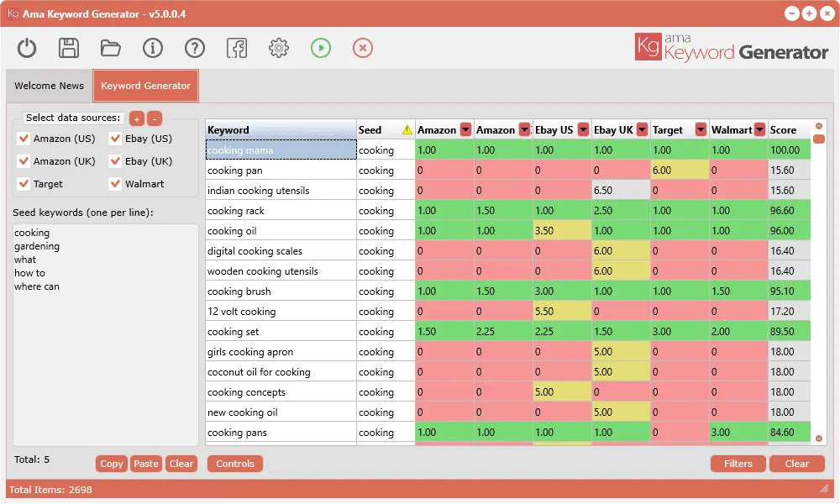Select the "cooking rack" keyword cell
The width and height of the screenshot is (840, 504).
pyautogui.click(x=281, y=211)
